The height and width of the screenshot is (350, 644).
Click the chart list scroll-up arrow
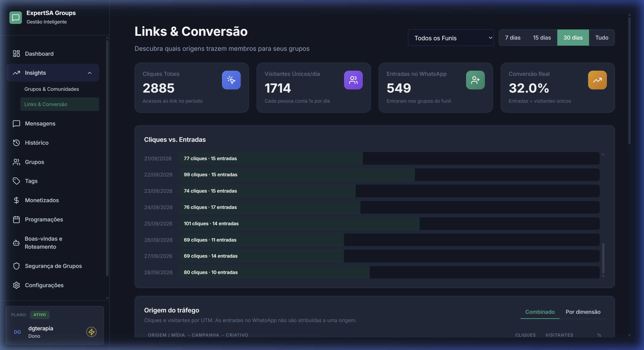[x=603, y=154]
